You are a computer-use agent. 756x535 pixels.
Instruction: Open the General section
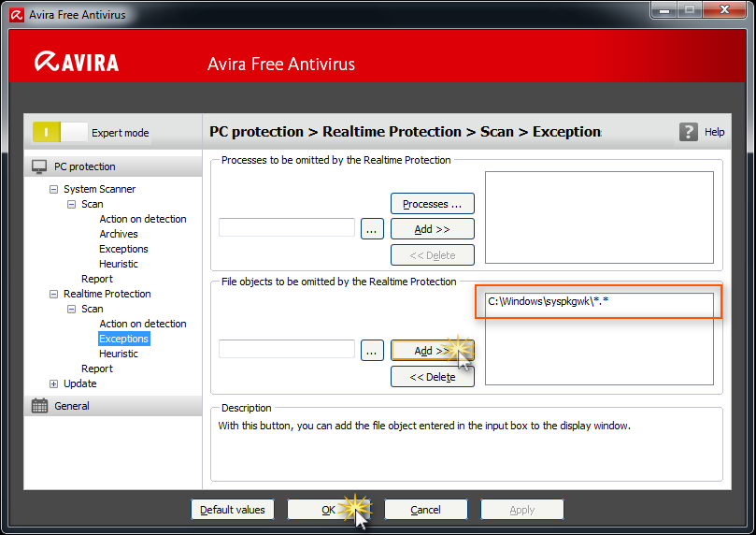tap(113, 406)
